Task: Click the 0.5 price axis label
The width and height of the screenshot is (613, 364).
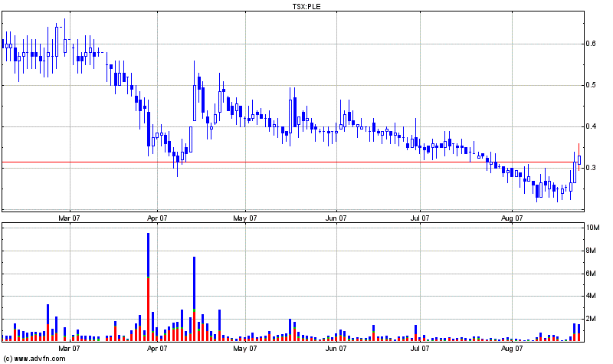Action: [592, 85]
